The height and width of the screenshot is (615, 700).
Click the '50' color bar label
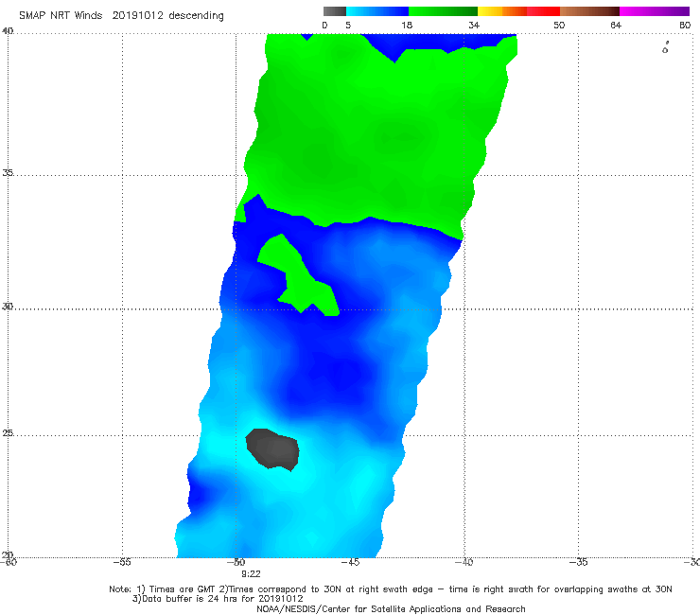coord(559,25)
